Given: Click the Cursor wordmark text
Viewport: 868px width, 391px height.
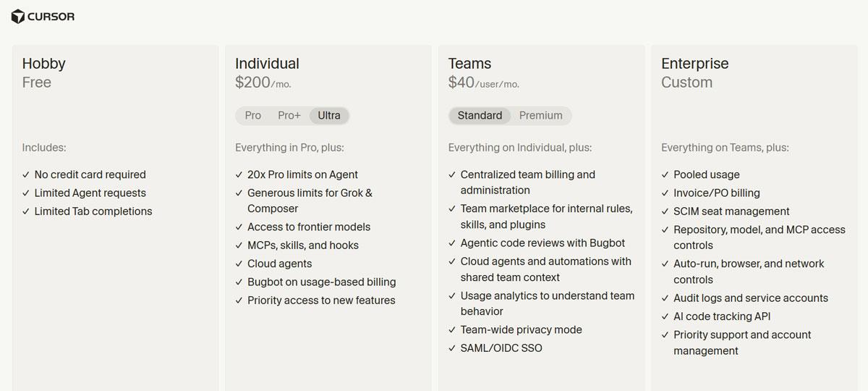Looking at the screenshot, I should tap(51, 17).
